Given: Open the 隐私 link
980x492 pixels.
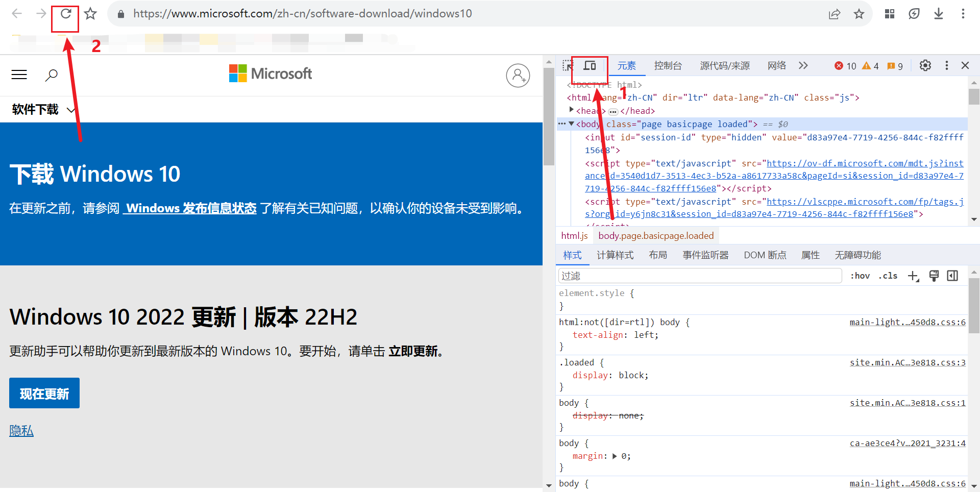Looking at the screenshot, I should [x=21, y=431].
